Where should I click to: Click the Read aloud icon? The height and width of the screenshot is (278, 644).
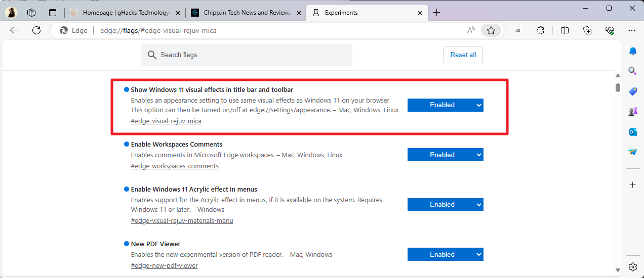471,30
